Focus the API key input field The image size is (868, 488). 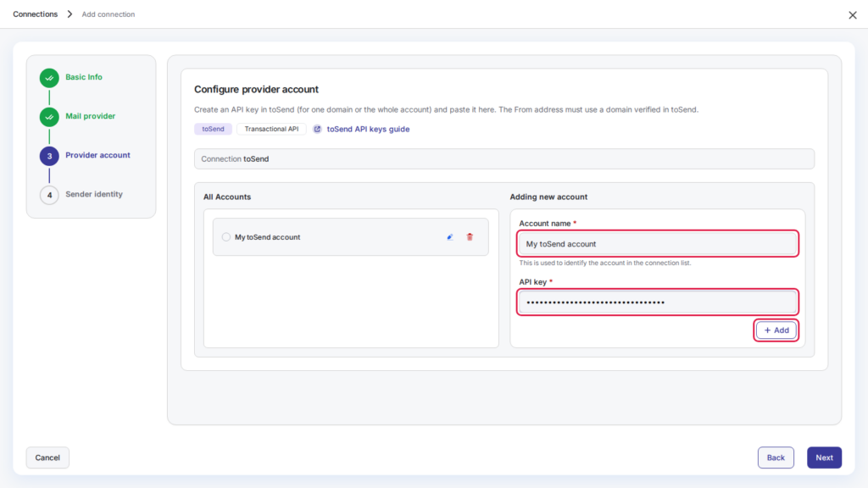tap(658, 302)
